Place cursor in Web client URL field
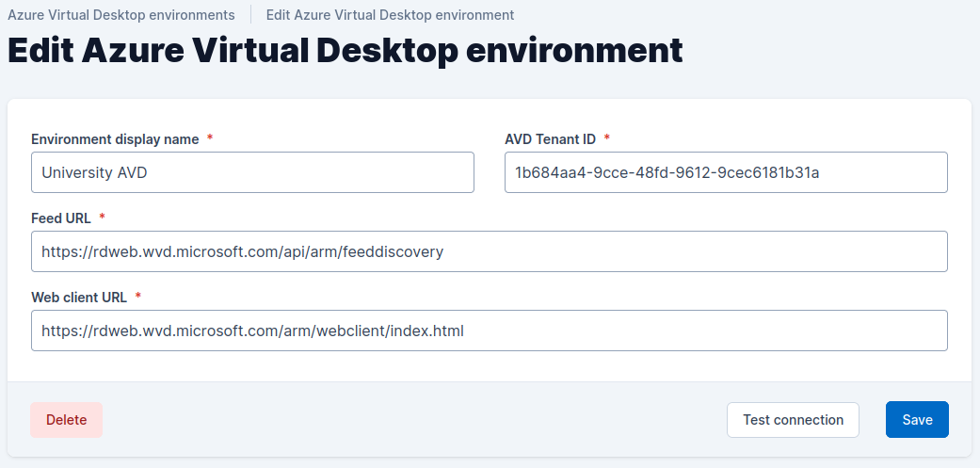This screenshot has width=980, height=468. pos(489,331)
